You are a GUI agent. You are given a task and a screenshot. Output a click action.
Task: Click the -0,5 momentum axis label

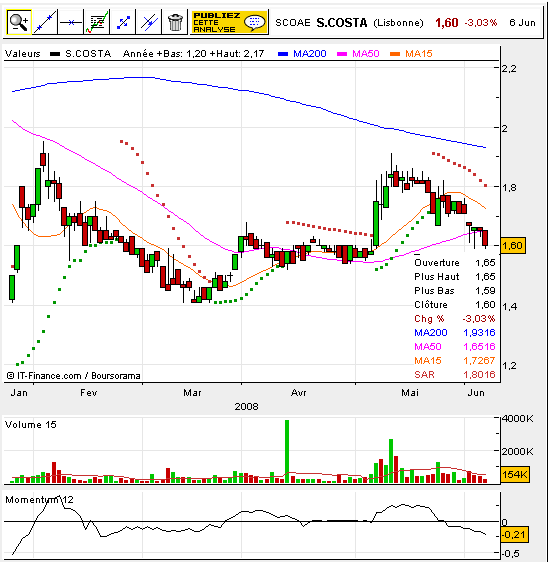click(511, 554)
